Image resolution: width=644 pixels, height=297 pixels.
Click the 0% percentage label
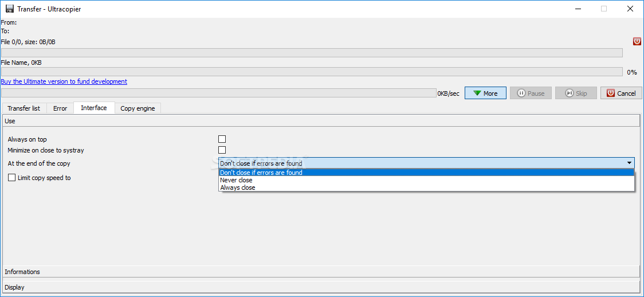(631, 72)
